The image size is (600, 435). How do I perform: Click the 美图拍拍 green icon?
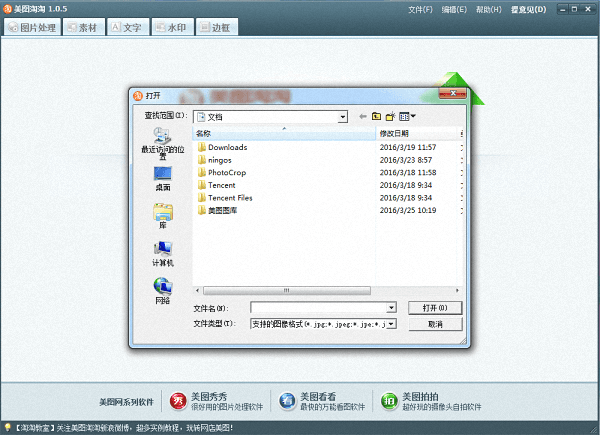389,401
